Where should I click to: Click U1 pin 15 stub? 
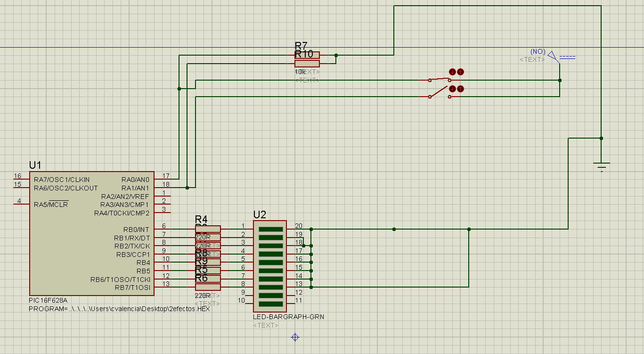[x=21, y=188]
